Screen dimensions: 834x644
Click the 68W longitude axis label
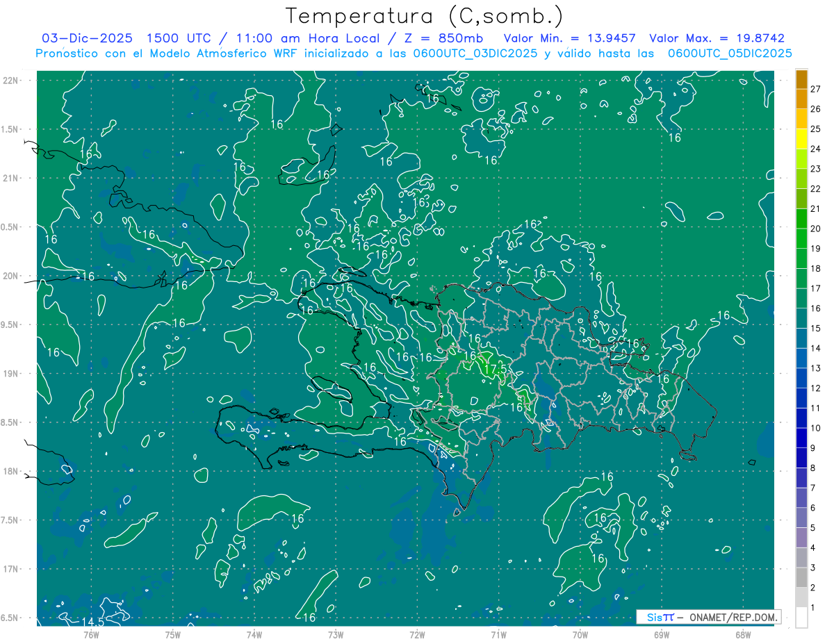coord(742,634)
